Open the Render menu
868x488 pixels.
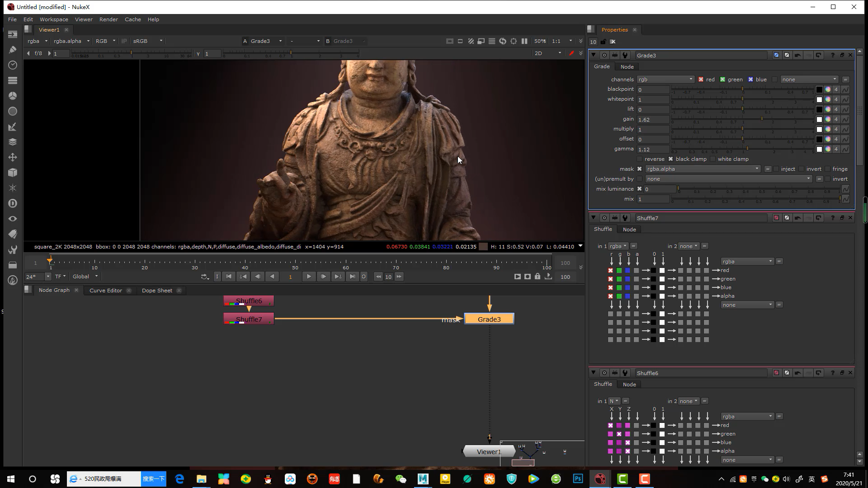click(x=108, y=19)
